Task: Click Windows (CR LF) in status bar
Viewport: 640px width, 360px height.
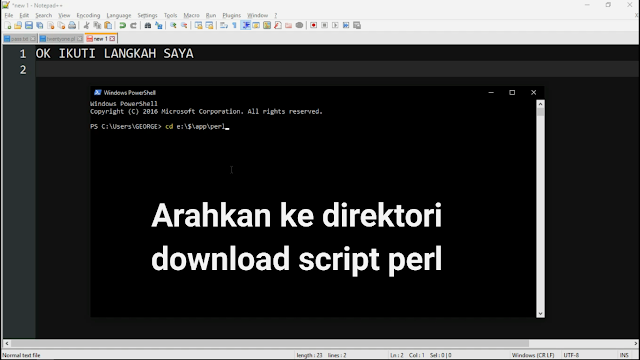Action: [533, 355]
